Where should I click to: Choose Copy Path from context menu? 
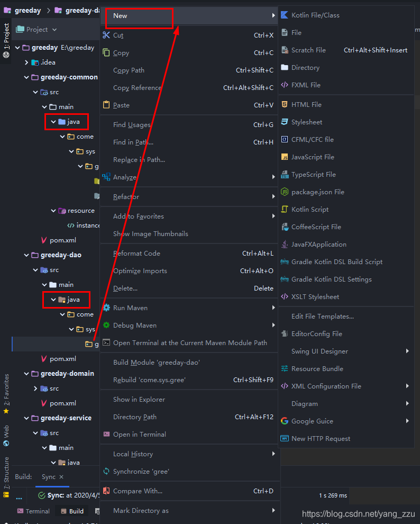pyautogui.click(x=189, y=70)
